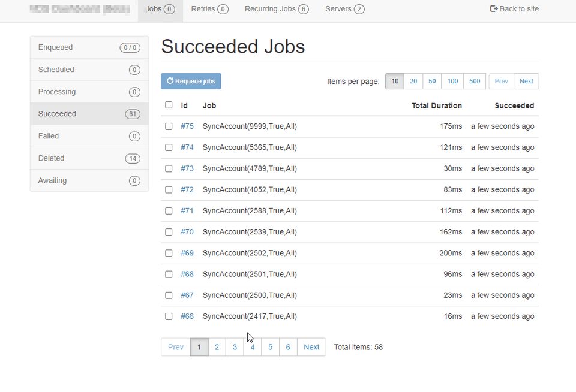The width and height of the screenshot is (576, 392).
Task: Open the Recurring Jobs page
Action: [277, 9]
